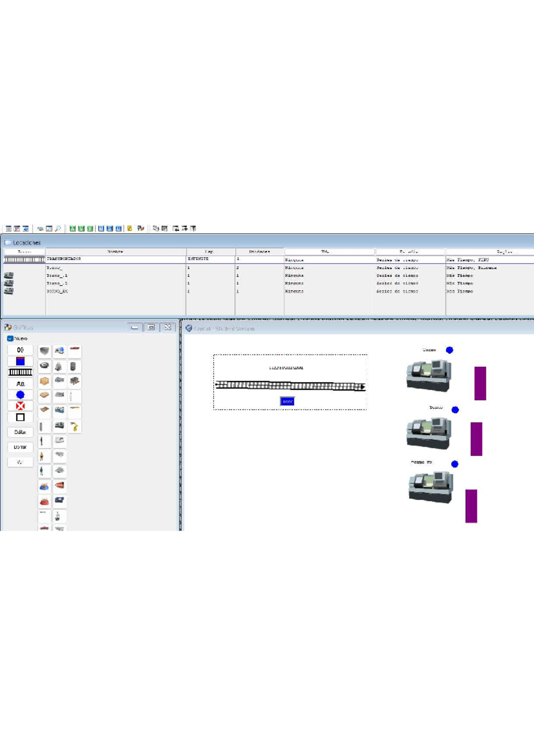Select the black square region tool
The image size is (534, 756).
tap(20, 417)
